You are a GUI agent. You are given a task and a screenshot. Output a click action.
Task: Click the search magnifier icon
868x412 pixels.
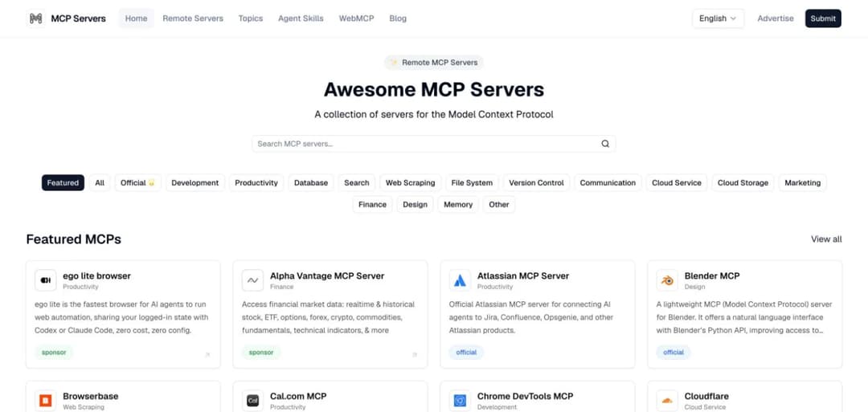pyautogui.click(x=605, y=144)
